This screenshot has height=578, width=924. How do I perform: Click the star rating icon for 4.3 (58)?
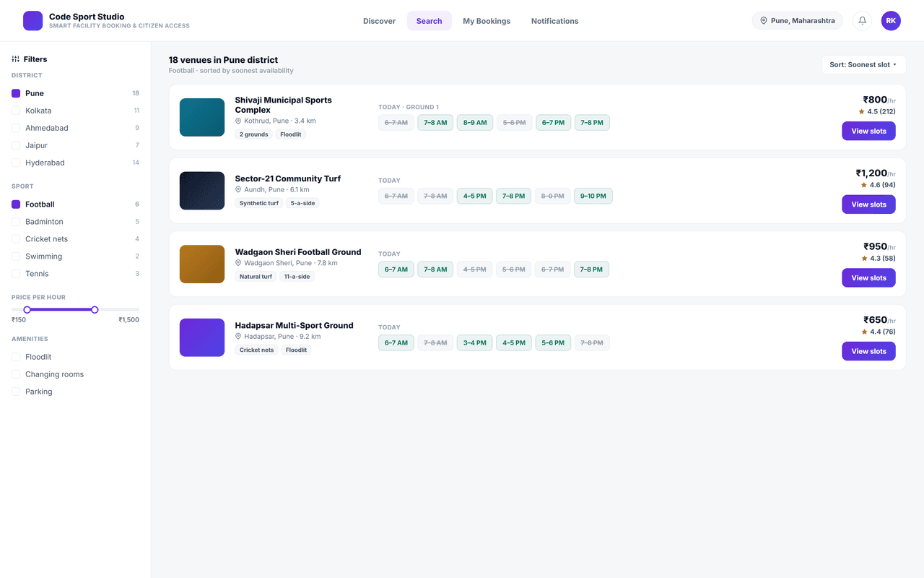coord(864,259)
